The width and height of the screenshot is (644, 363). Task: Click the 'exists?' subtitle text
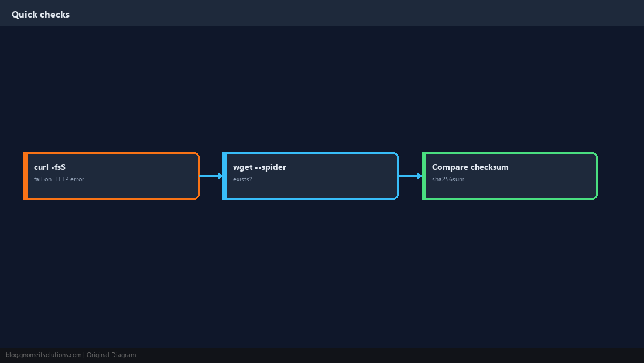coord(242,179)
